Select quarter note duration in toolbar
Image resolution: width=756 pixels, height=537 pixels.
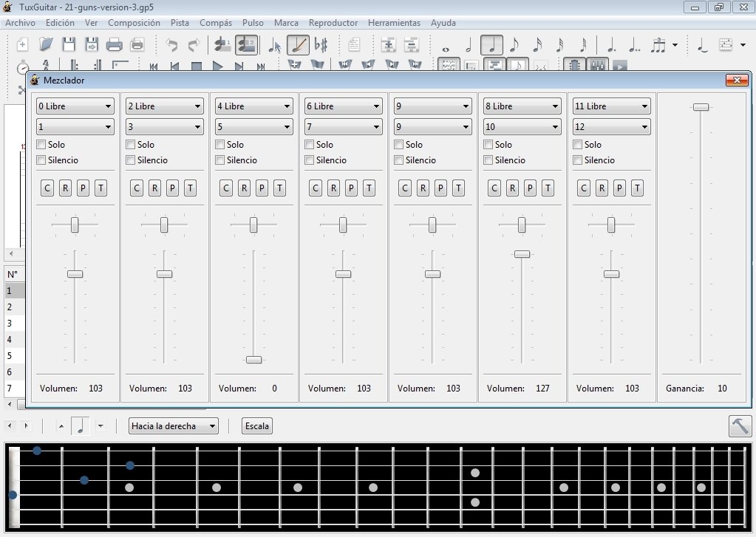[x=491, y=45]
